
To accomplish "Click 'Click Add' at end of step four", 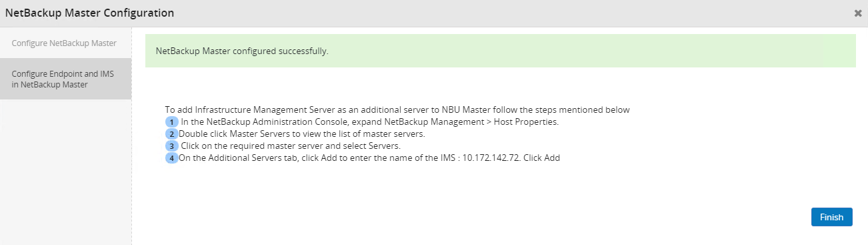I will coord(541,158).
